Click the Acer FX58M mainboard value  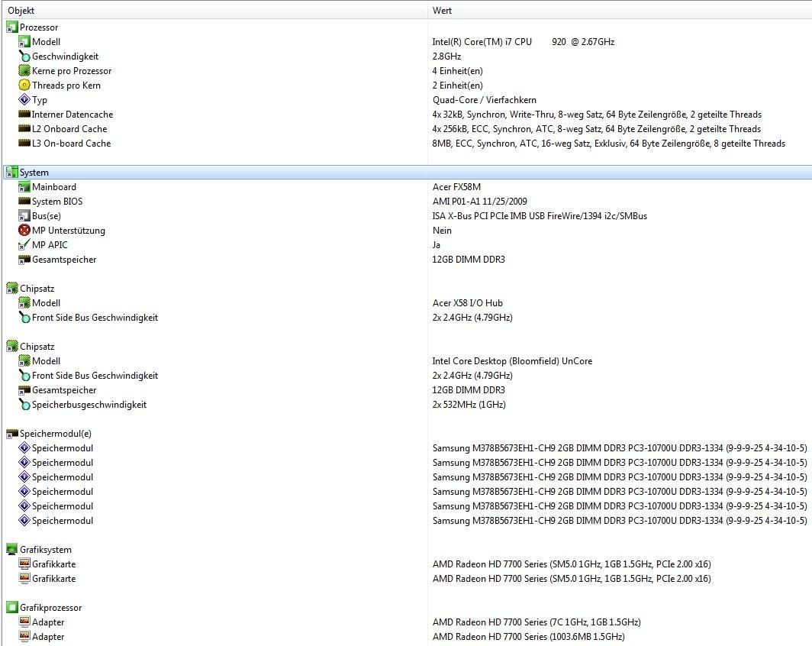(456, 187)
